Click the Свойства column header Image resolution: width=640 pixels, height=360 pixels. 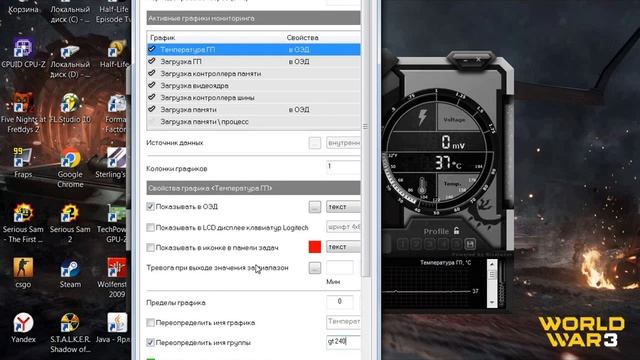(x=302, y=38)
